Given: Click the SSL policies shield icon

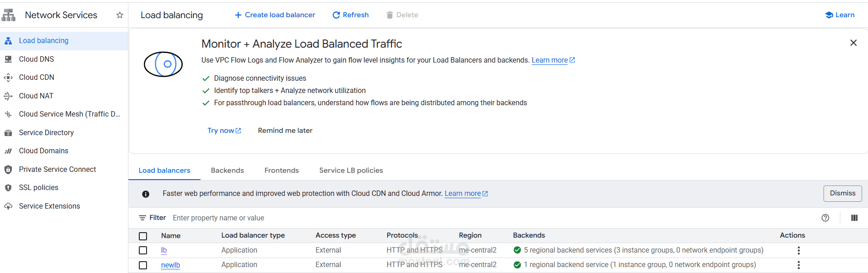Looking at the screenshot, I should pos(8,188).
